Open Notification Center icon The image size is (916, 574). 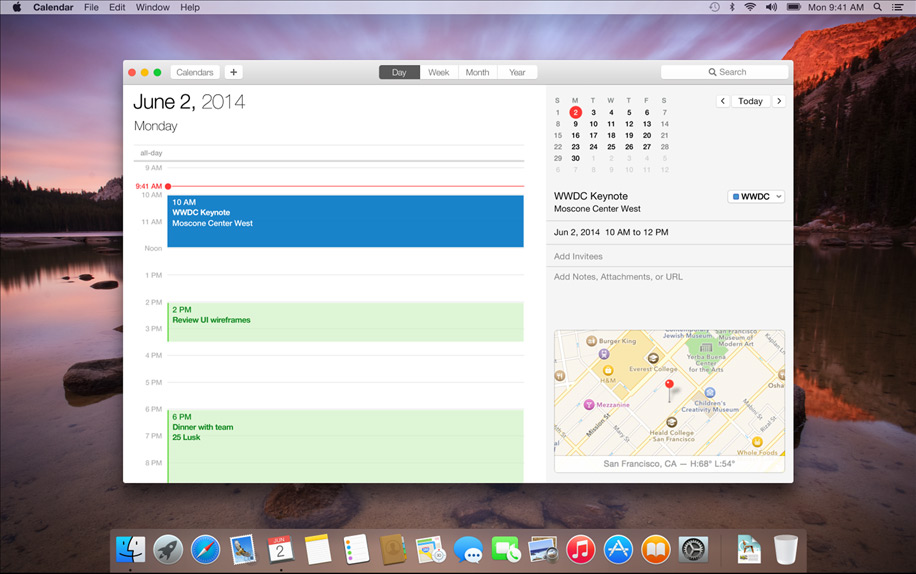click(898, 7)
